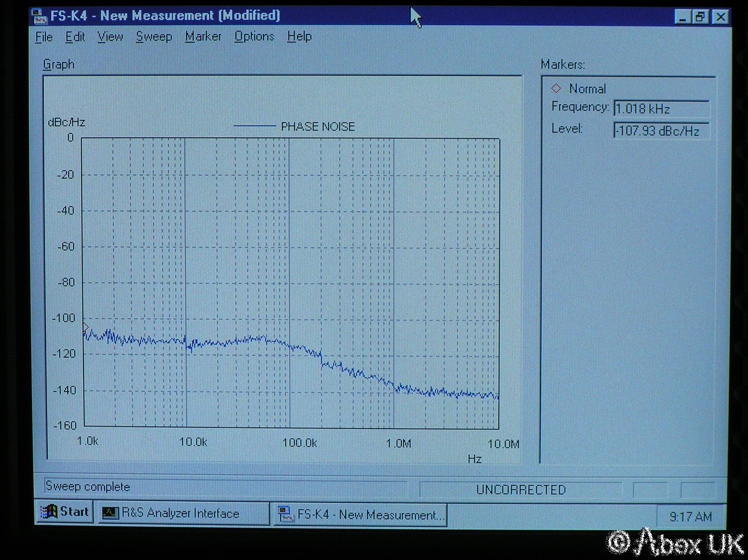The width and height of the screenshot is (748, 560).
Task: Click the diamond marker on the trace start
Action: (85, 327)
